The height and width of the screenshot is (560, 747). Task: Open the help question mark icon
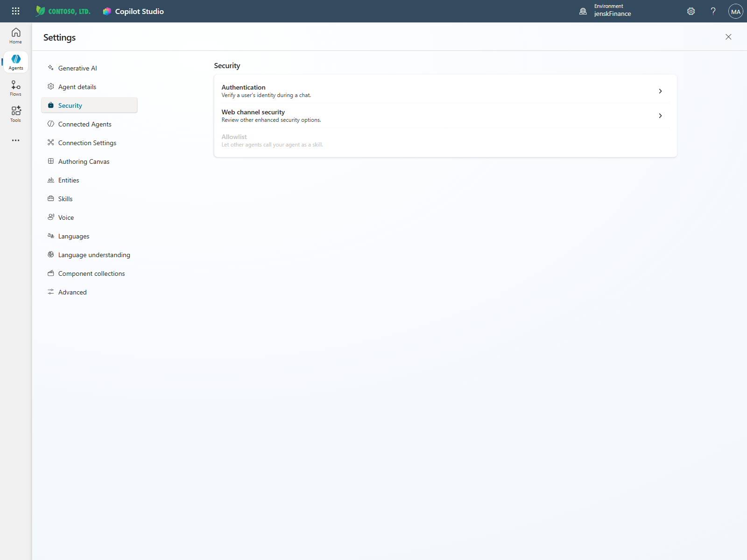pos(713,11)
